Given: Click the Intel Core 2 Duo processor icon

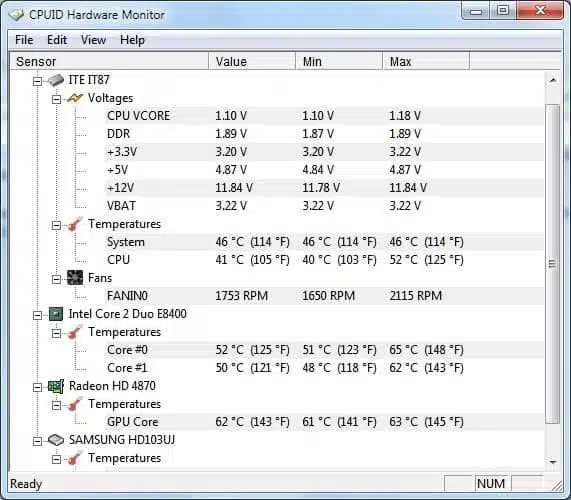Looking at the screenshot, I should point(56,314).
